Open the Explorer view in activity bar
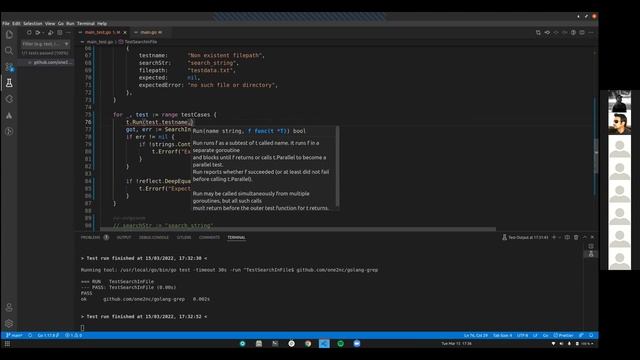Screen dimensions: 640x360 9,35
